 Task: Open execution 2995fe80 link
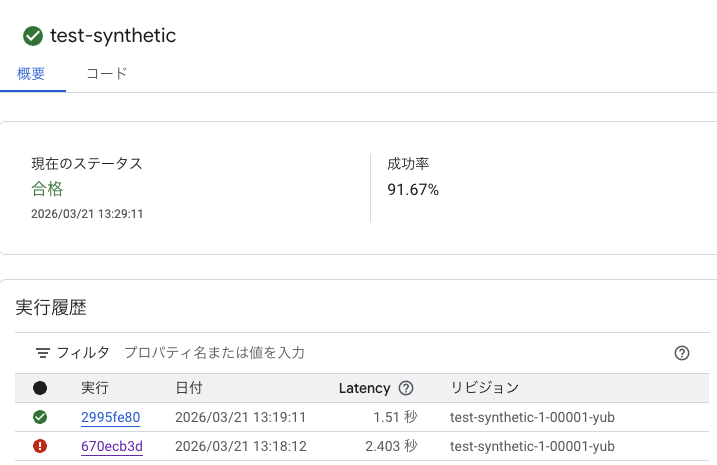click(110, 417)
